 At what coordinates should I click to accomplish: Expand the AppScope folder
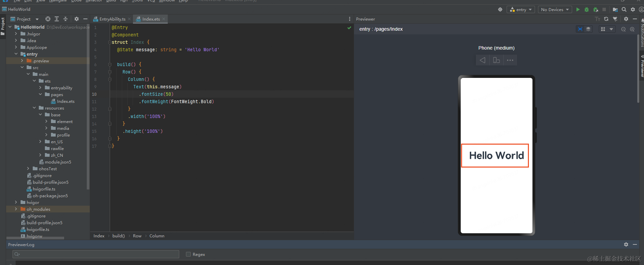point(16,47)
